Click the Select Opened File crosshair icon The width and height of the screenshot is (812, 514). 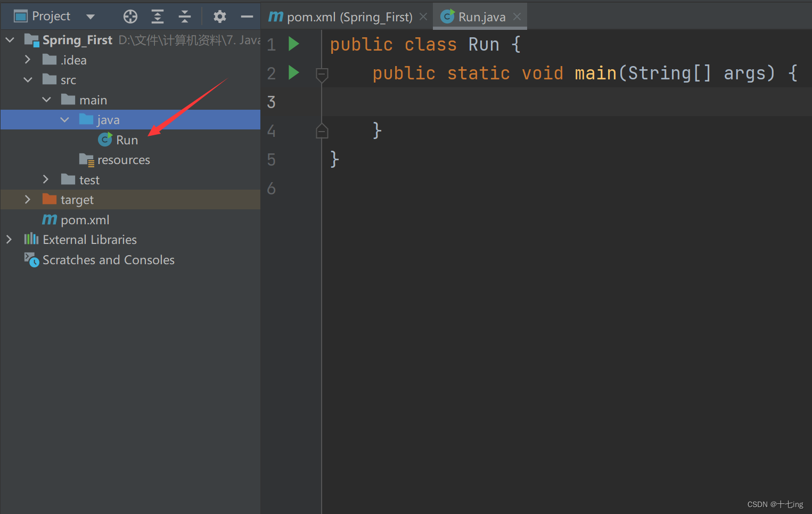(x=130, y=17)
